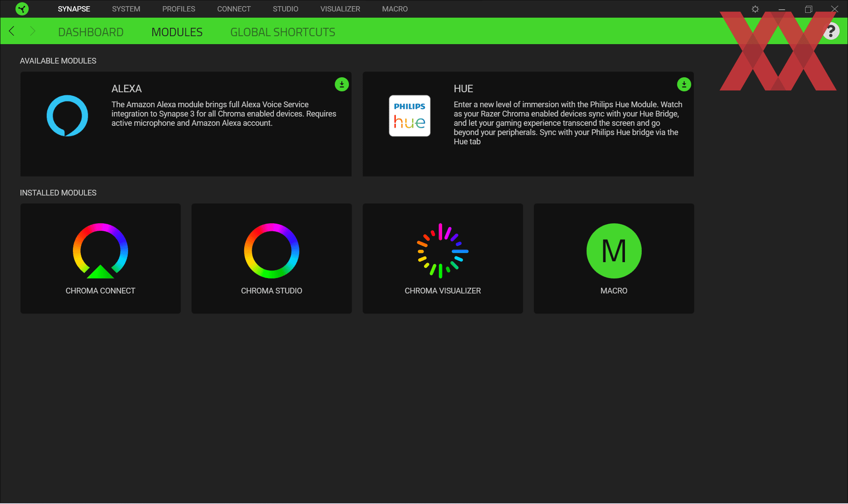Click the CHROMA STUDIO label
848x504 pixels.
coord(272,291)
